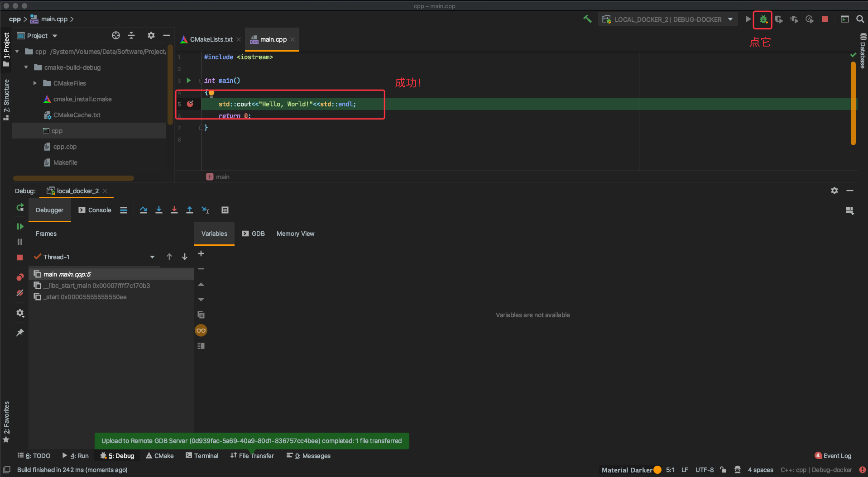Collapse all in Project panel

point(131,35)
